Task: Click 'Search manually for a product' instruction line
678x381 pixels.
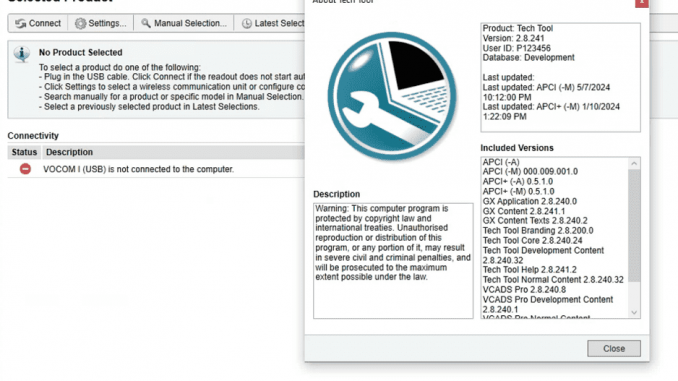Action: pyautogui.click(x=171, y=96)
